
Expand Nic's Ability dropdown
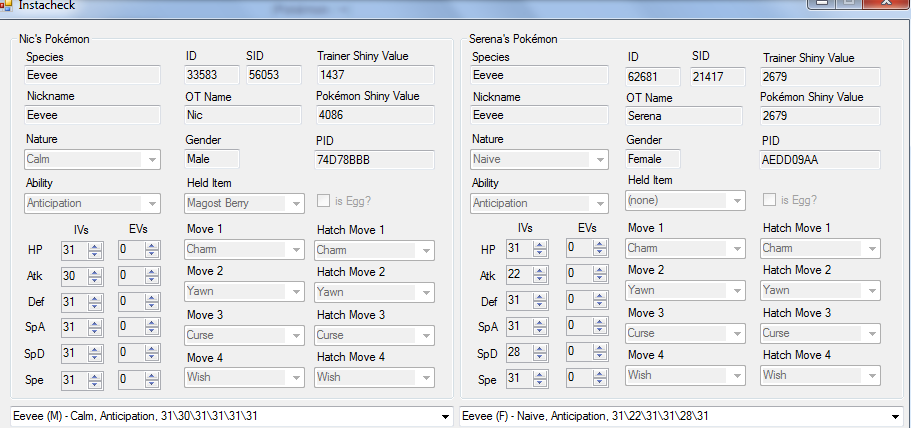click(x=92, y=203)
